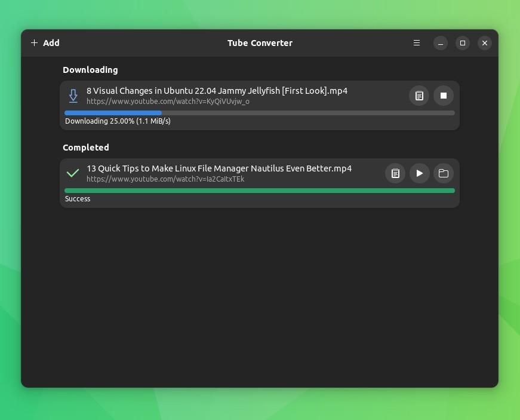Minimize the Tube Converter window

coord(441,42)
